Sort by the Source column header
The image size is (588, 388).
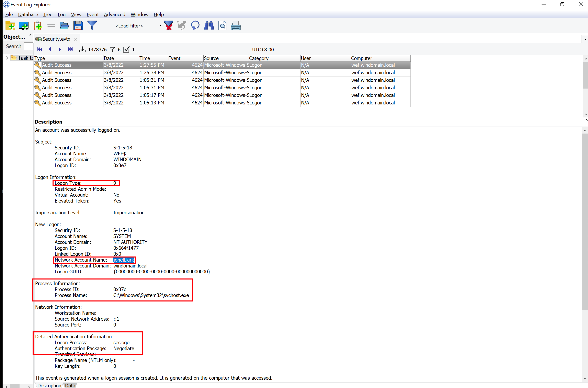226,58
